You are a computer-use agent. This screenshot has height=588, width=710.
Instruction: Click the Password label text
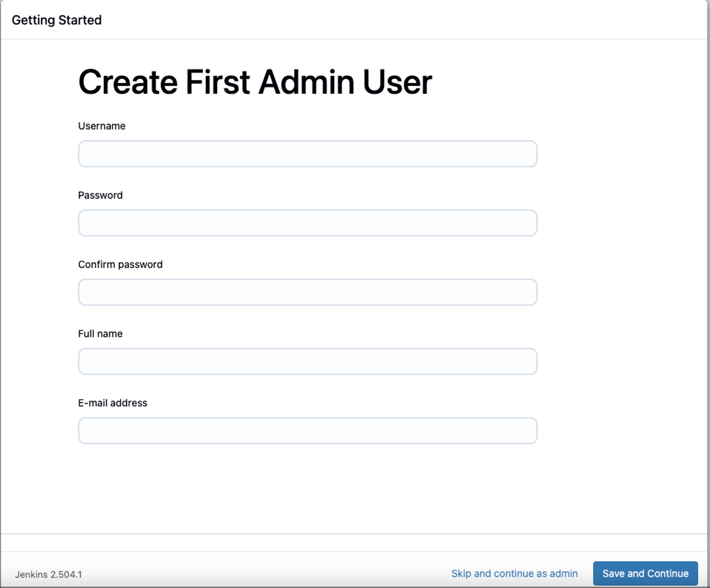[x=100, y=195]
